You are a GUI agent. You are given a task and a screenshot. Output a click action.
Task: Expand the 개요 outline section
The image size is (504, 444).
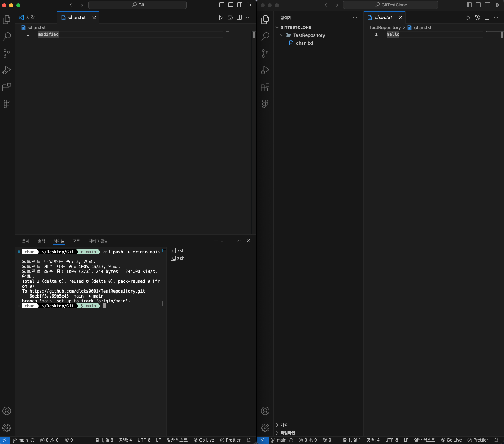(x=318, y=425)
